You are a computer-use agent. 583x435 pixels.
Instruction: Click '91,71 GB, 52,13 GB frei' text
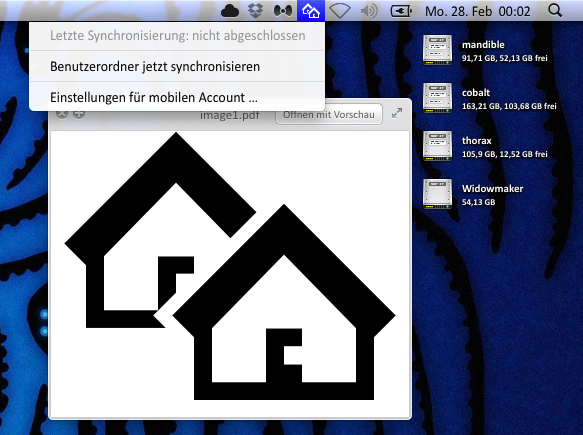(x=505, y=58)
